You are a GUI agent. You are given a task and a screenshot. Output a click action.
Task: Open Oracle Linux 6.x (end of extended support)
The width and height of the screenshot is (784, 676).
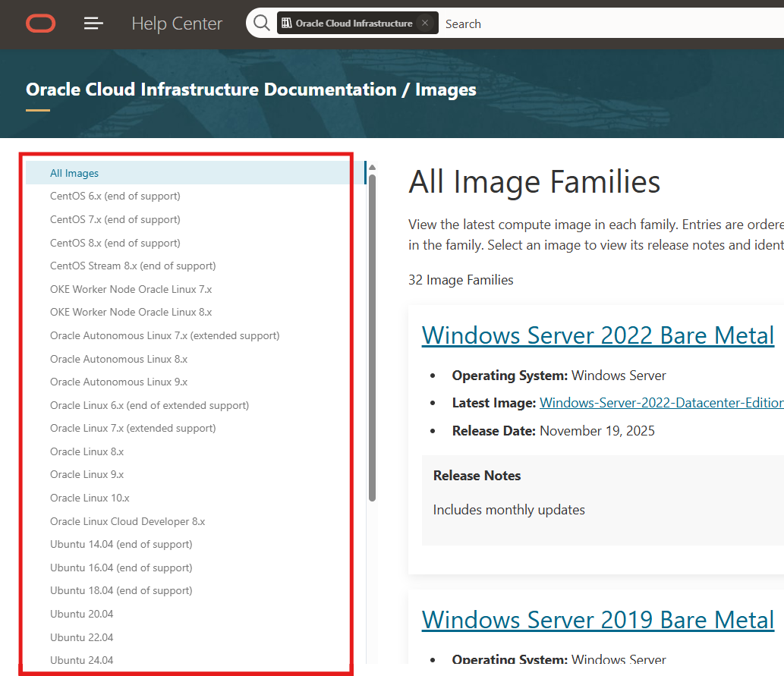click(x=150, y=405)
